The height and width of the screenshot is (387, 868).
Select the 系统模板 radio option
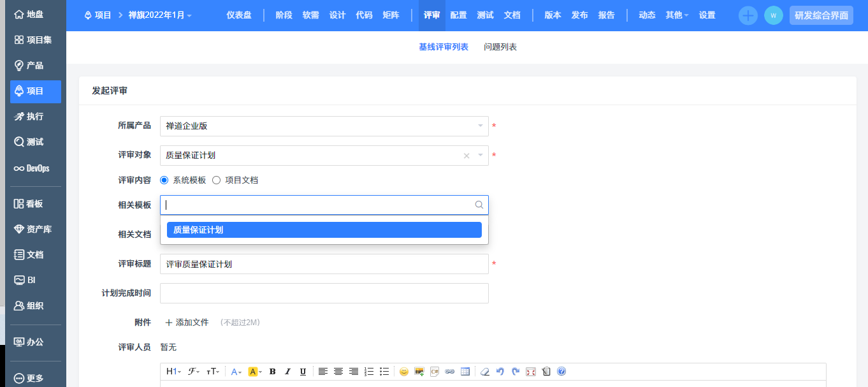(164, 180)
